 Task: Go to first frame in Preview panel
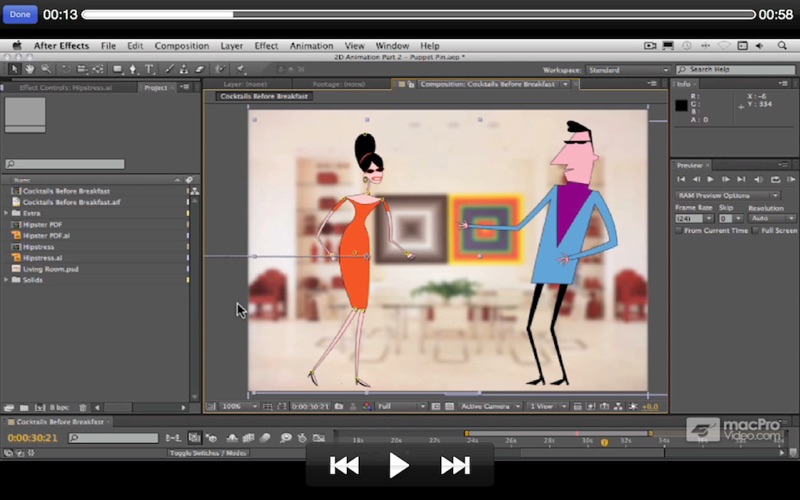(681, 179)
